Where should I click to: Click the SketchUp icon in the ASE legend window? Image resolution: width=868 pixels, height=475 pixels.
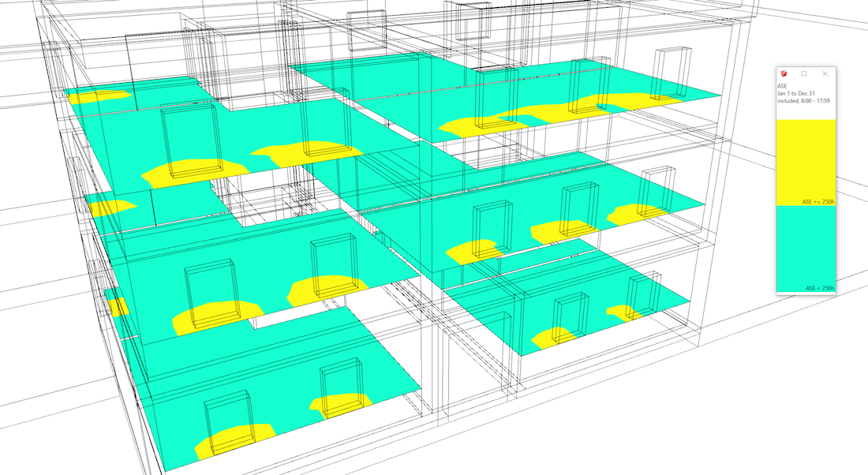click(784, 73)
